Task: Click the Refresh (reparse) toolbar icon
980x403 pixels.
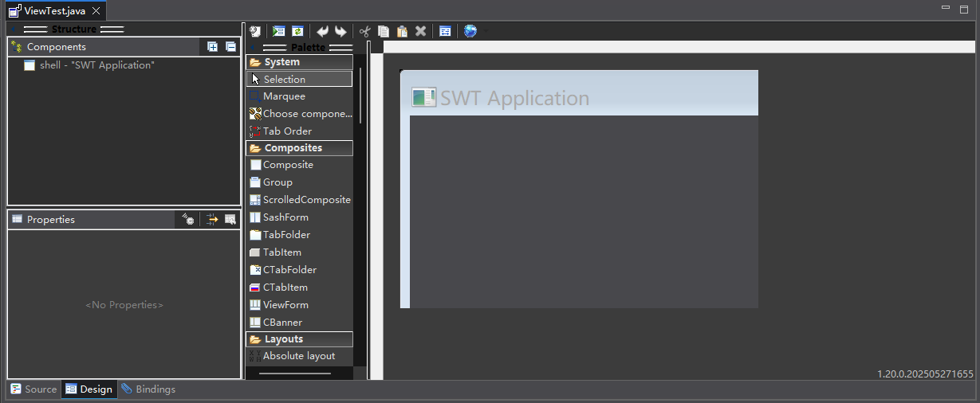Action: [297, 31]
